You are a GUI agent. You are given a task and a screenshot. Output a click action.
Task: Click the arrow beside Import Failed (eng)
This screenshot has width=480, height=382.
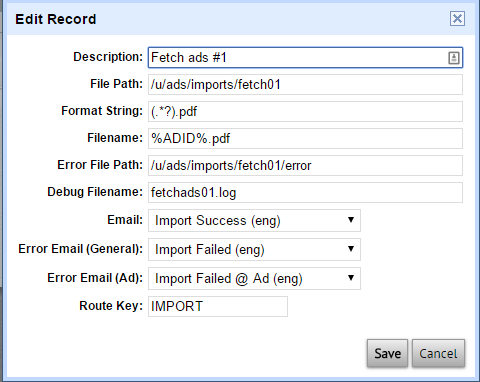(351, 249)
